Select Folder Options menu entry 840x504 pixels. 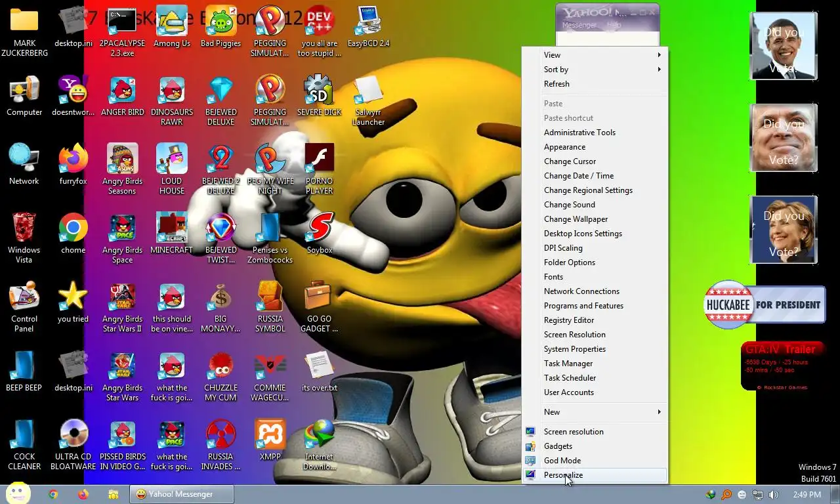pos(595,262)
